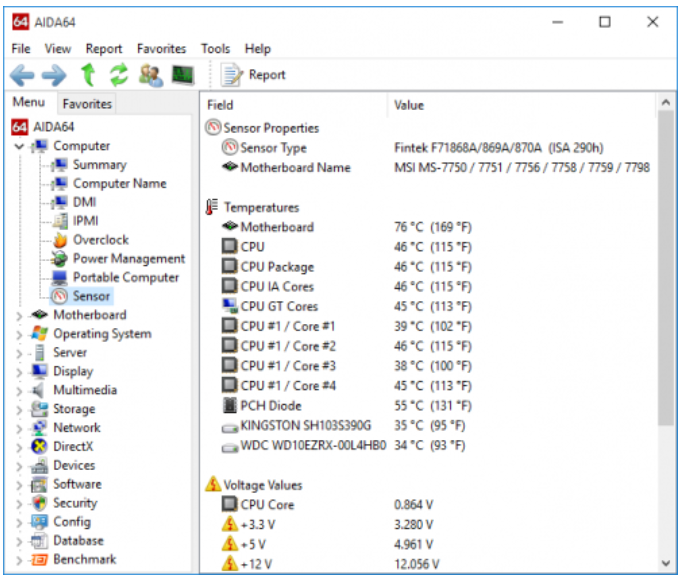Viewport: 684px width, 579px height.
Task: Open the File menu
Action: [x=21, y=48]
